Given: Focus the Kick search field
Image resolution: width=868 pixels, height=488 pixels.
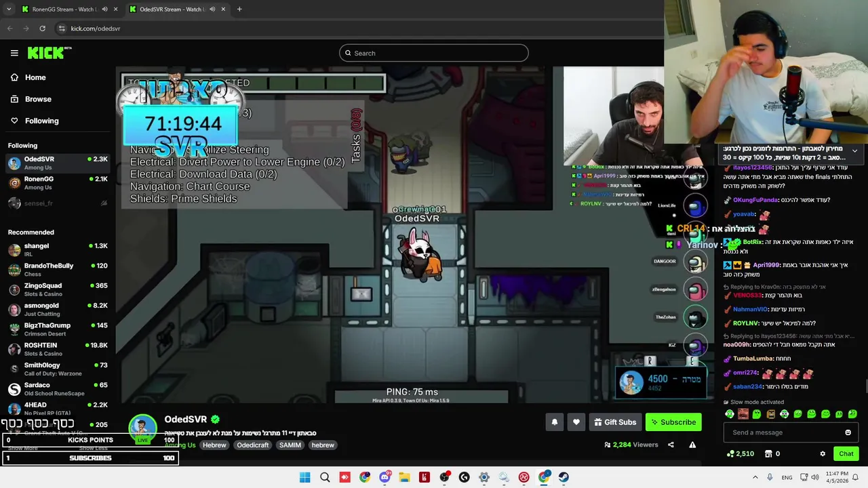Looking at the screenshot, I should pos(434,53).
